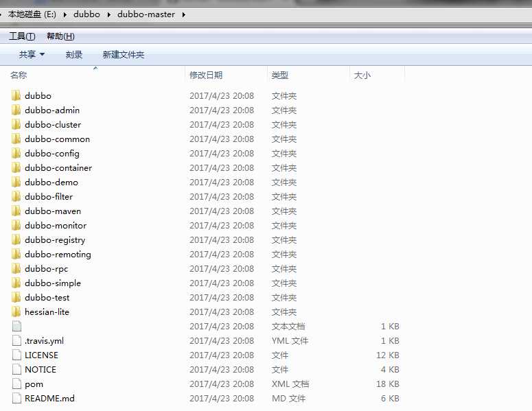Create a new folder with 新建文件夹
This screenshot has width=532, height=411.
(124, 55)
